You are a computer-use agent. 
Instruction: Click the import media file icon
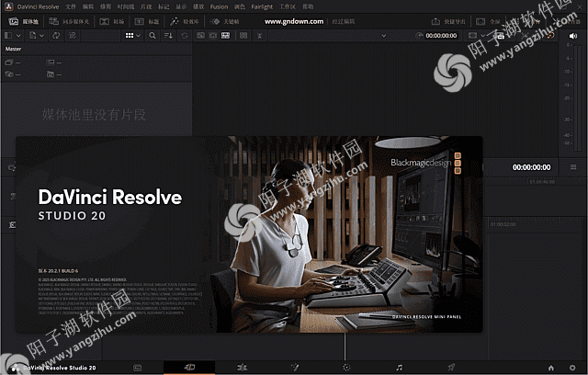pos(33,36)
